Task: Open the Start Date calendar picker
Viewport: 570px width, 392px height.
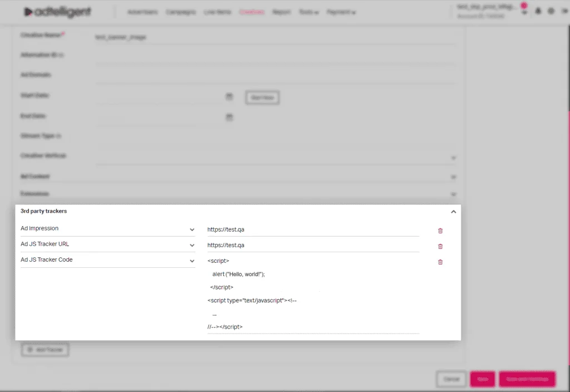Action: point(229,96)
